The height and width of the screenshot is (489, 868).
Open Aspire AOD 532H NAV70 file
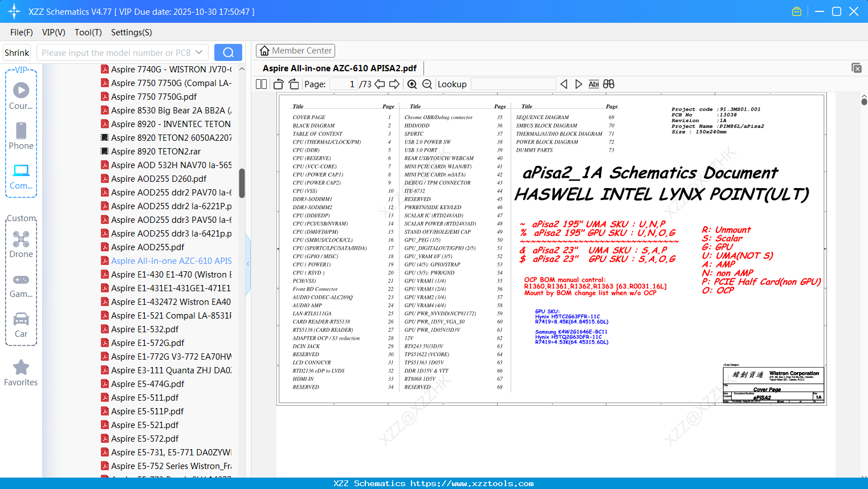pyautogui.click(x=166, y=165)
